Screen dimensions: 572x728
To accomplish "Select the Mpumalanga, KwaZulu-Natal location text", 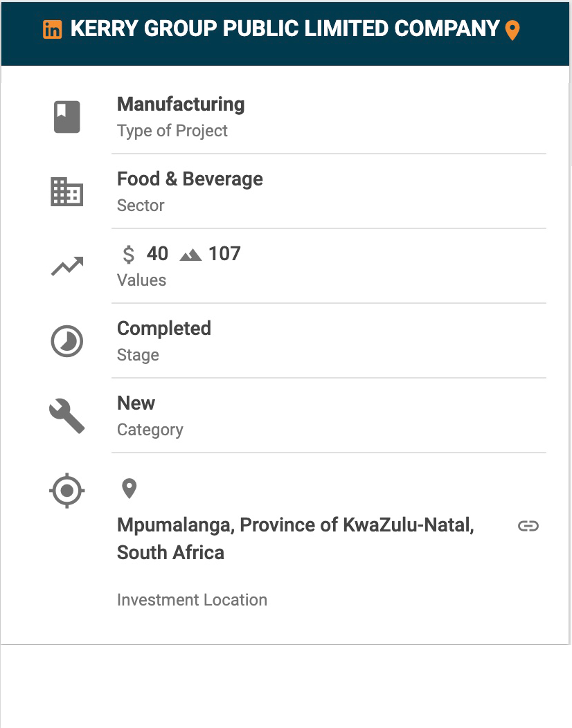I will pyautogui.click(x=296, y=538).
